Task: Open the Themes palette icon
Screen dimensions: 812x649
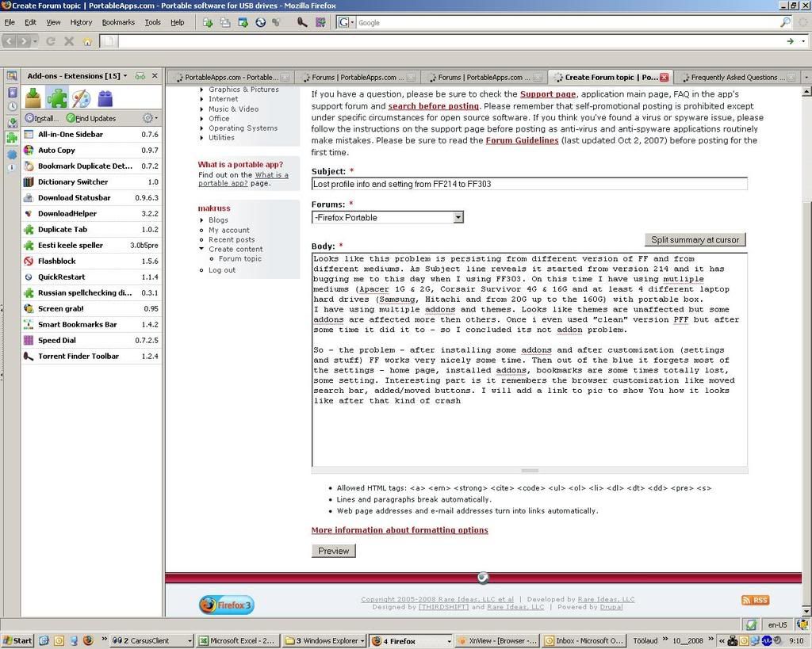Action: point(81,97)
